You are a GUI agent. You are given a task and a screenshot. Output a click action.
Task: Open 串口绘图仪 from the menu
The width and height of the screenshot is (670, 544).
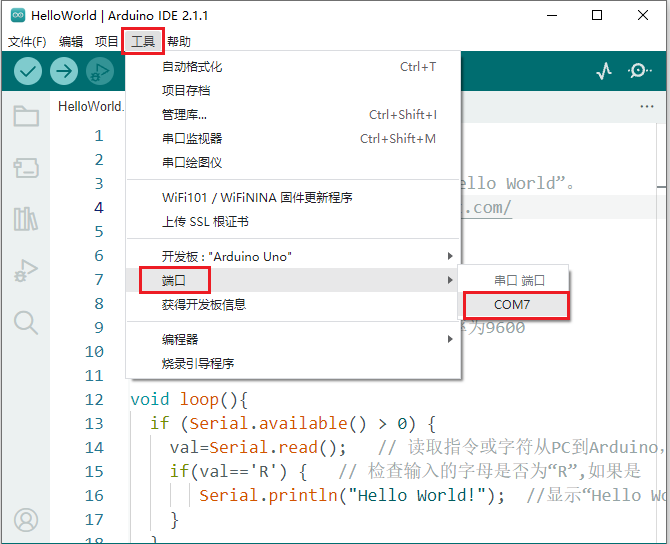point(294,162)
